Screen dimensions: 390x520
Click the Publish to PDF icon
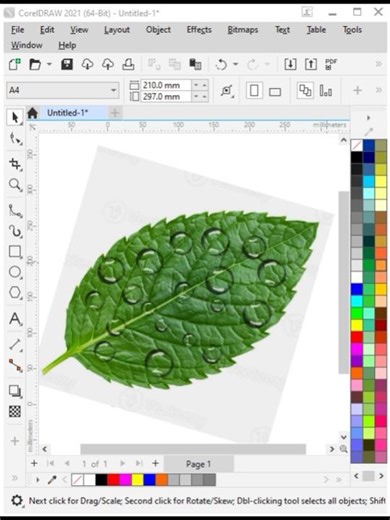[x=331, y=64]
